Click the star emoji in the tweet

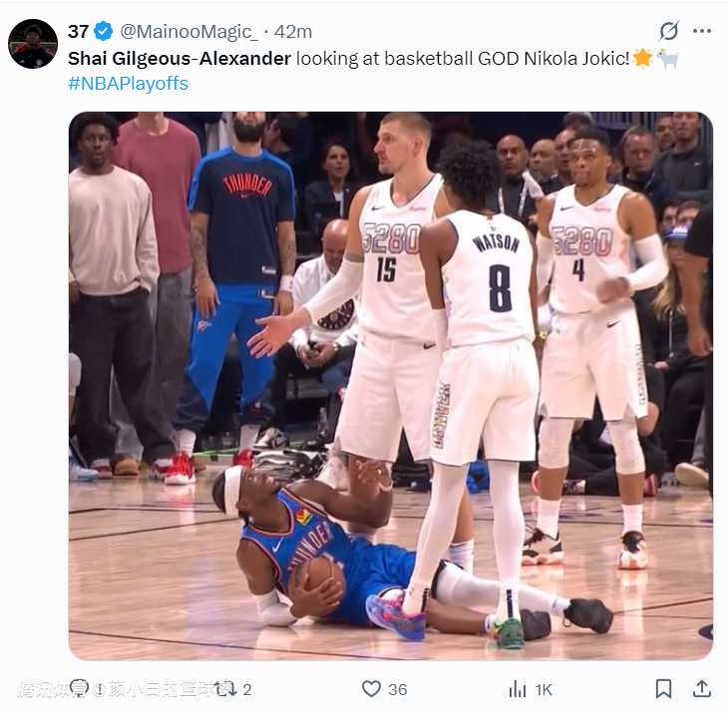coord(642,58)
